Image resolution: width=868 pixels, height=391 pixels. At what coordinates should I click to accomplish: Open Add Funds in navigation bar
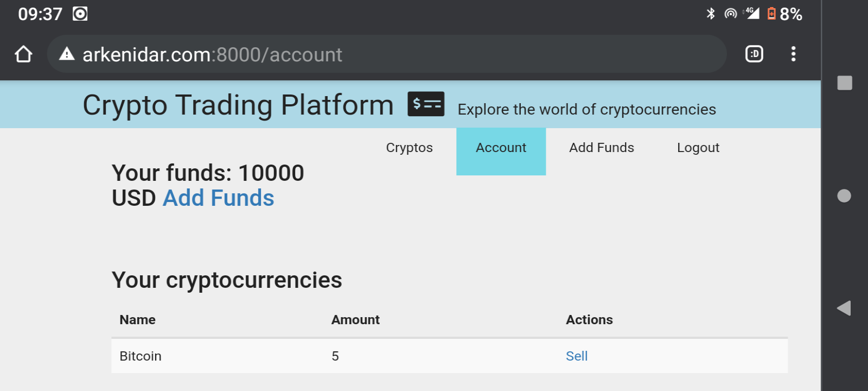602,148
